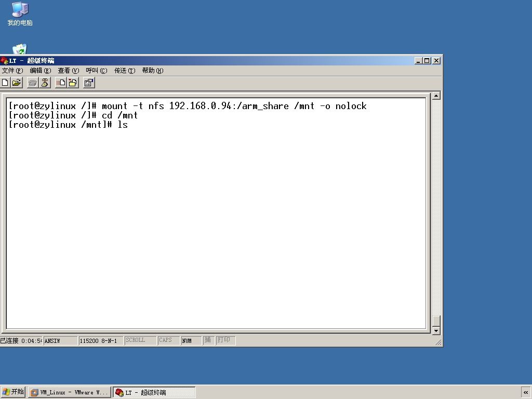Open the My Computer desktop icon
The height and width of the screenshot is (399, 532).
(x=20, y=14)
